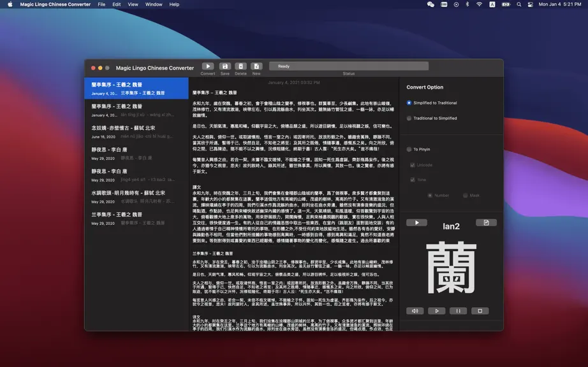The width and height of the screenshot is (588, 367).
Task: Click the speaker volume button below character
Action: [x=415, y=311]
